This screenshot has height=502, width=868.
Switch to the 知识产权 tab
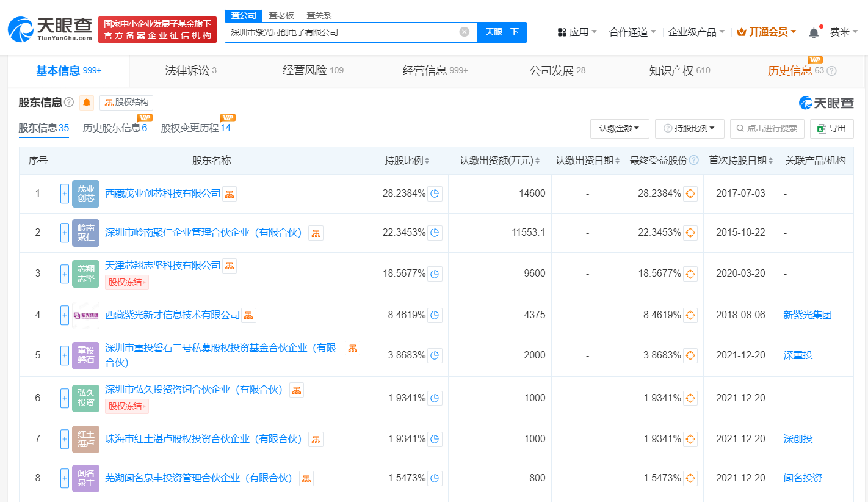click(x=679, y=71)
